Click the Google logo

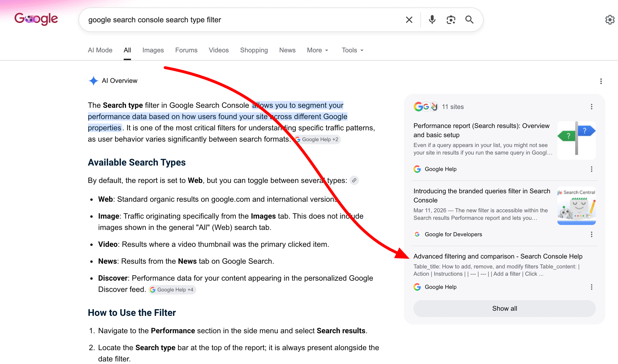click(36, 19)
